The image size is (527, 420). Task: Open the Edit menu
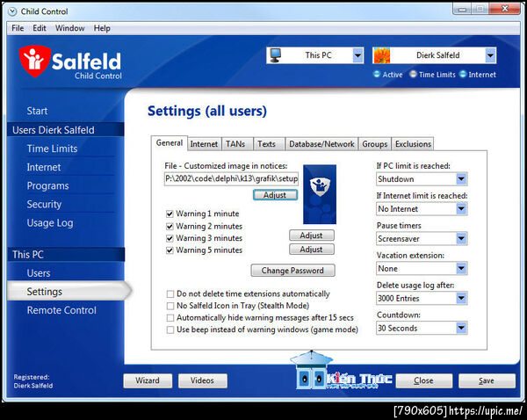[x=40, y=28]
